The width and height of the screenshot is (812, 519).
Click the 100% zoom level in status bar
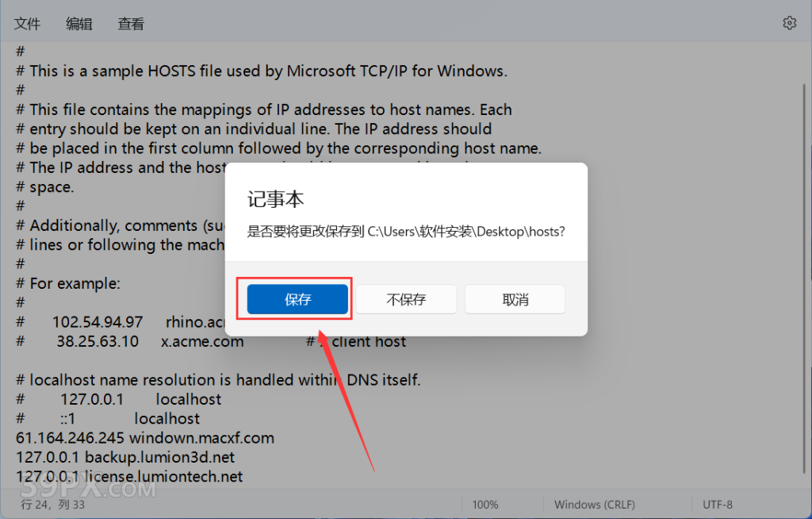[x=485, y=504]
